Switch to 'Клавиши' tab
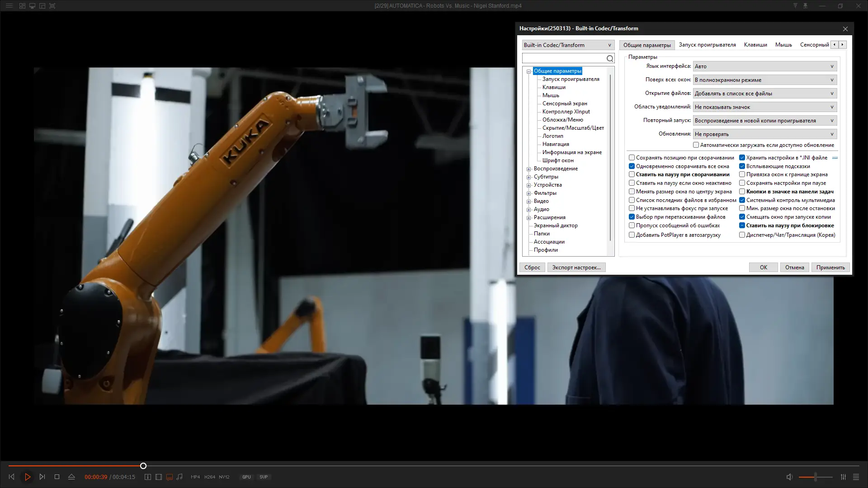 755,45
